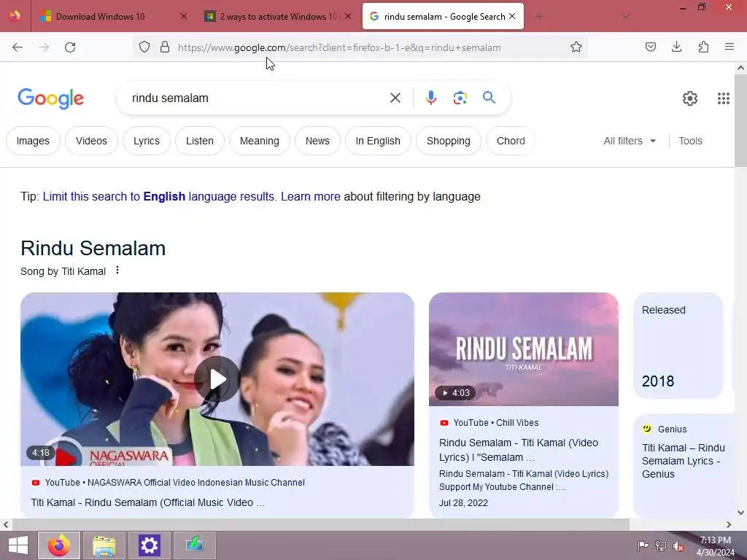This screenshot has width=747, height=560.
Task: Select the Listen filter chip
Action: pyautogui.click(x=200, y=141)
